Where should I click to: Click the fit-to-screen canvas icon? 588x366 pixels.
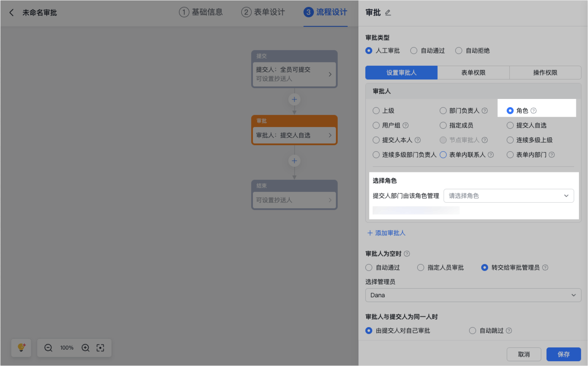coord(100,348)
